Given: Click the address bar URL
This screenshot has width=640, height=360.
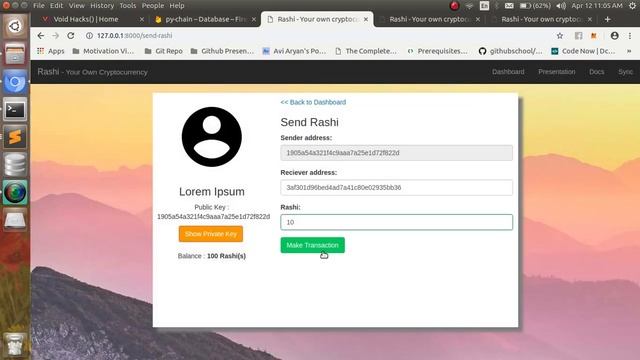Looking at the screenshot, I should click(x=135, y=36).
